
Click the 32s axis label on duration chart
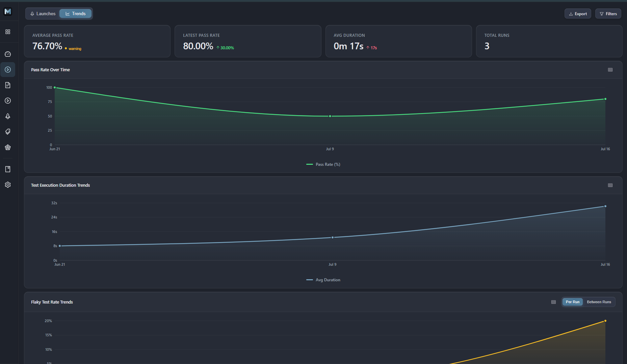point(54,203)
